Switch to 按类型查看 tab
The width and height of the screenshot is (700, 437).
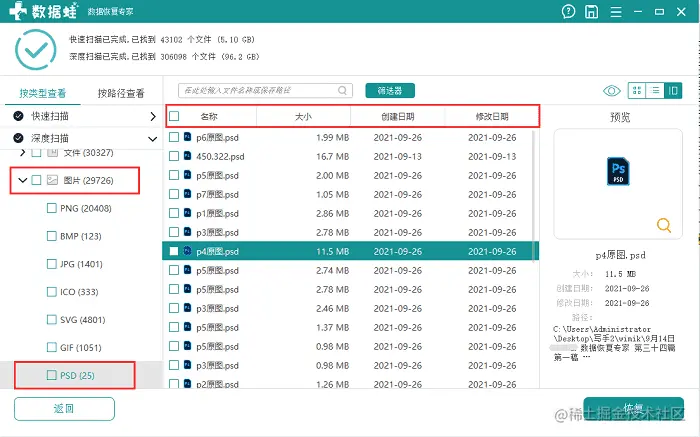[43, 93]
